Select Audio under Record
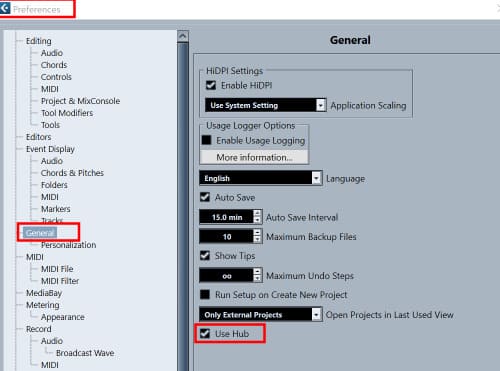The width and height of the screenshot is (500, 371). tap(52, 341)
